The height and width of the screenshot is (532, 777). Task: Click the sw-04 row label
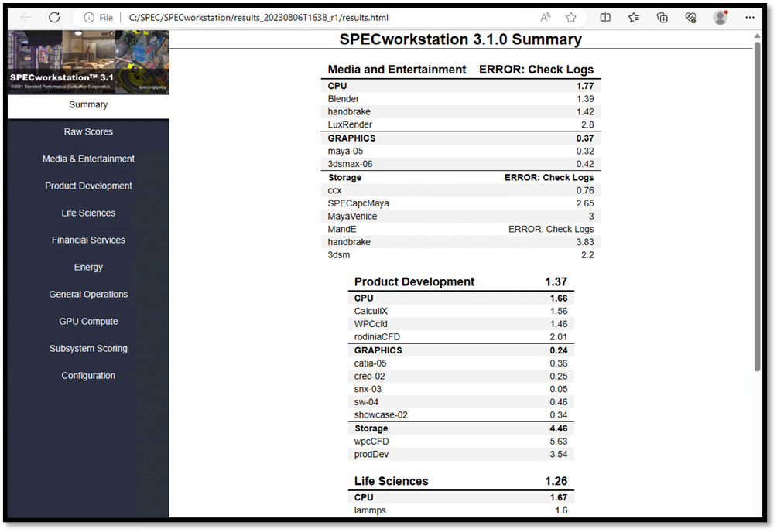coord(366,402)
